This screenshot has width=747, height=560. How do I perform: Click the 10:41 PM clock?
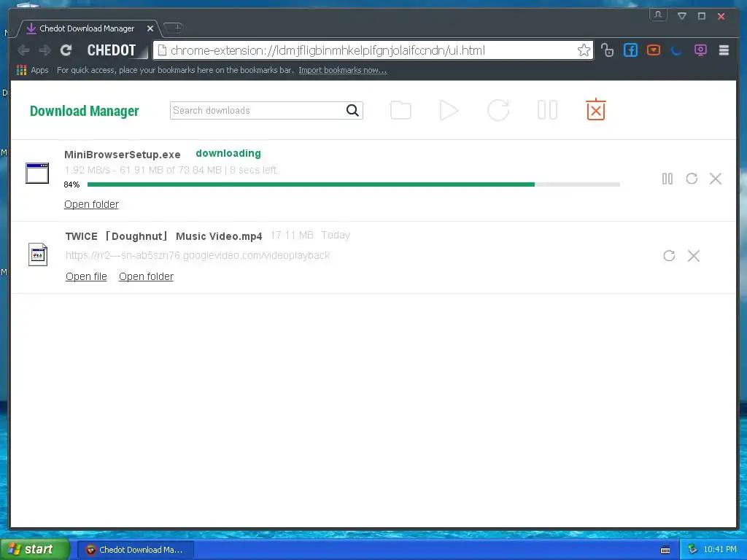click(x=720, y=550)
